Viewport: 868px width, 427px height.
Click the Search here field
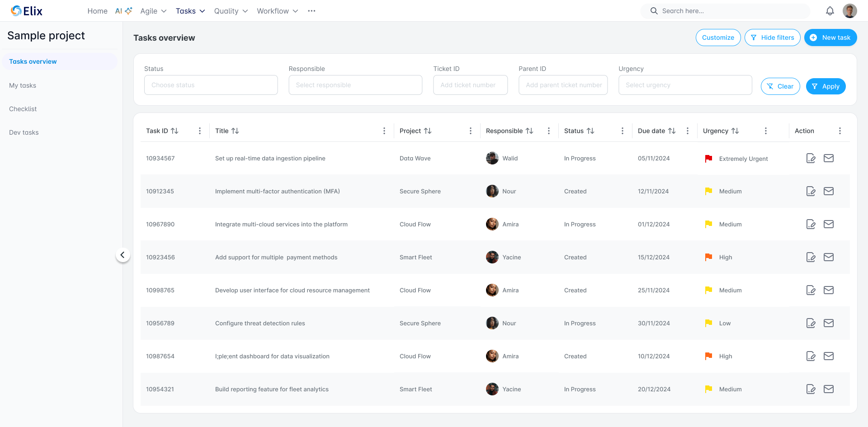[725, 11]
